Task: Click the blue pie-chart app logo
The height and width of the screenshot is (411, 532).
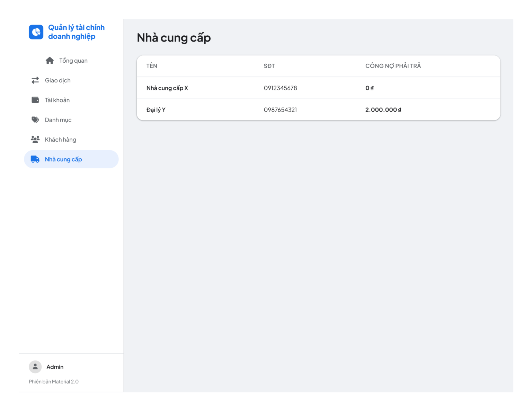Action: (x=36, y=32)
